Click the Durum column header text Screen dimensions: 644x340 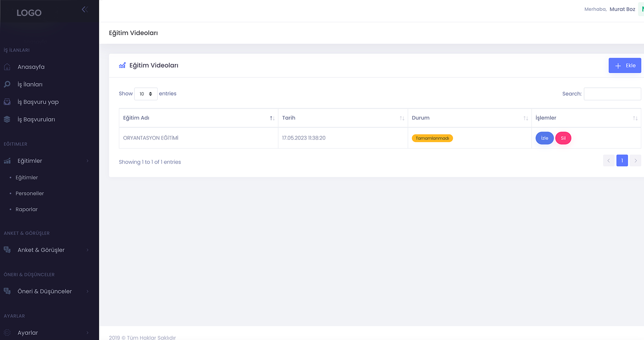pyautogui.click(x=421, y=118)
